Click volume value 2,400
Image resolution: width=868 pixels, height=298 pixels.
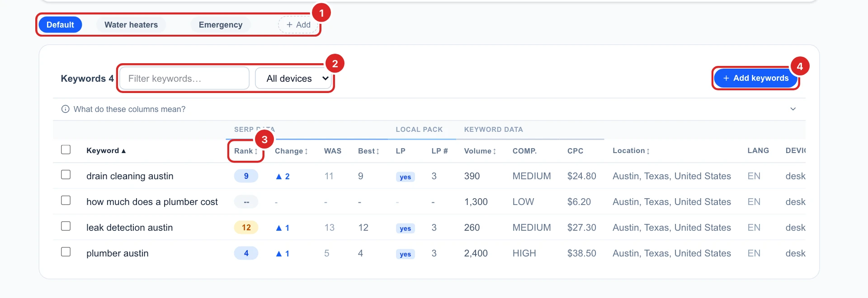pyautogui.click(x=476, y=253)
